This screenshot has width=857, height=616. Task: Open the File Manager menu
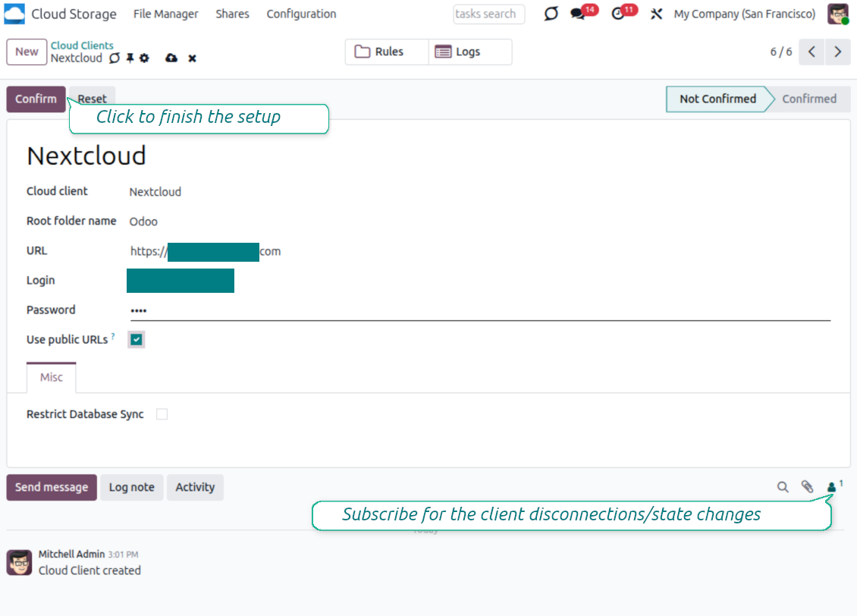[165, 14]
